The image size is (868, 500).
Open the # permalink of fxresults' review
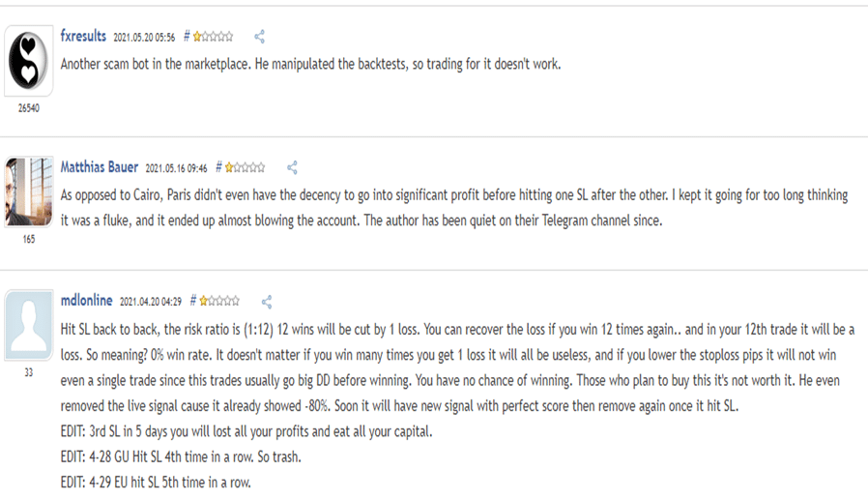(187, 37)
